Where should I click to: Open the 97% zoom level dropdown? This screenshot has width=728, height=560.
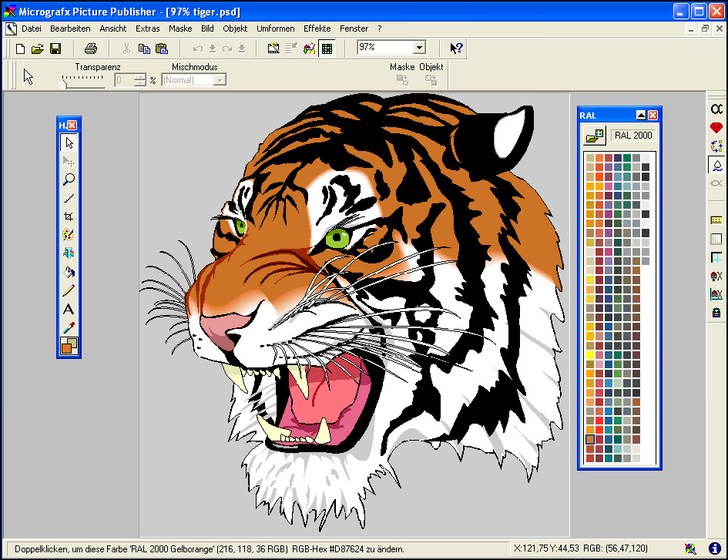click(x=419, y=48)
